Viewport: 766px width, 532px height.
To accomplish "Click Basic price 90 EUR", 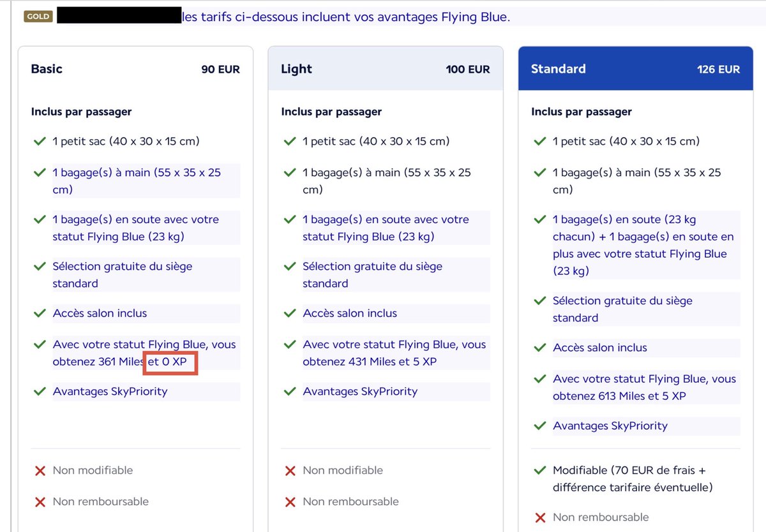I will click(x=221, y=70).
